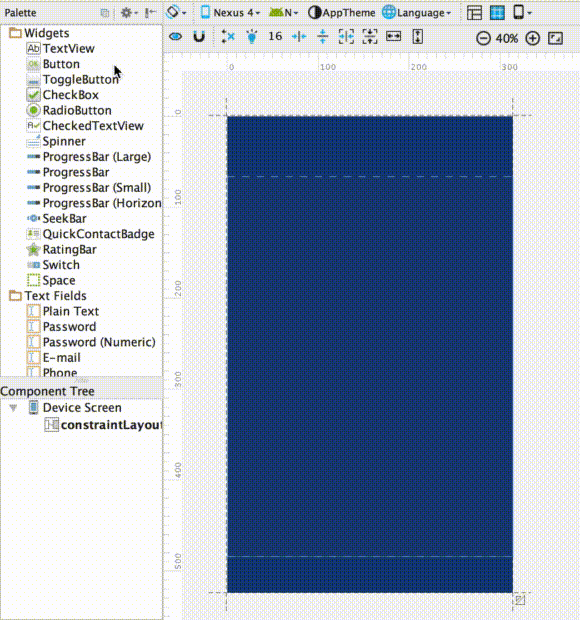Click expand horizontally icon
This screenshot has height=620, width=580.
pos(393,36)
